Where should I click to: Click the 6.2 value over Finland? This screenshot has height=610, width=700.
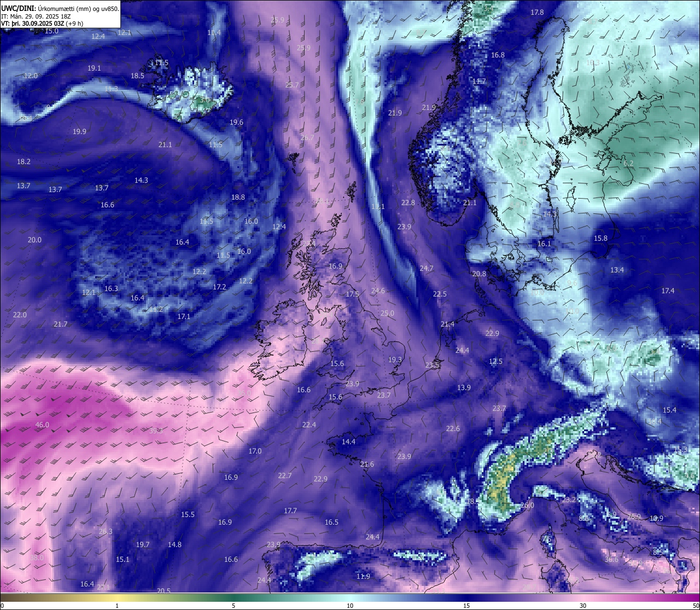[x=628, y=164]
